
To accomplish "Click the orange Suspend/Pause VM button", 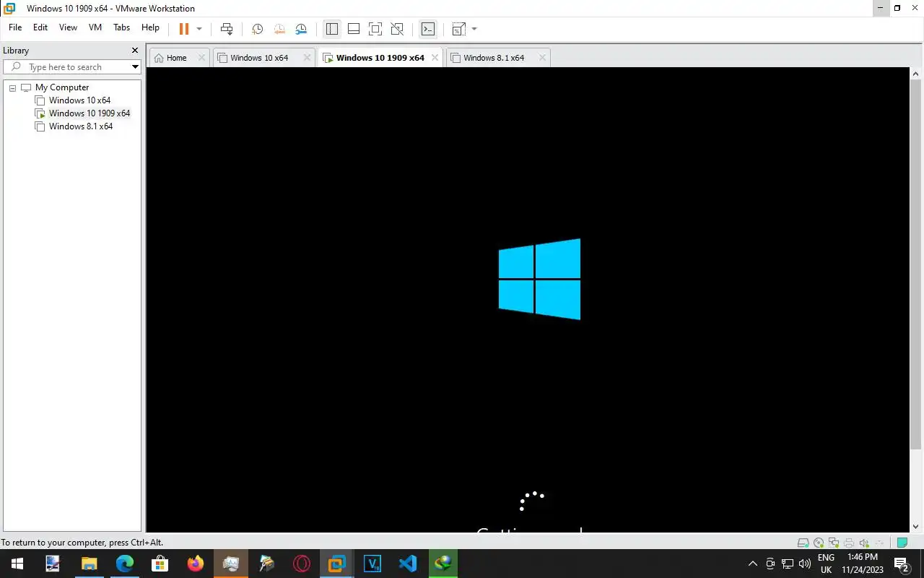I will click(183, 29).
